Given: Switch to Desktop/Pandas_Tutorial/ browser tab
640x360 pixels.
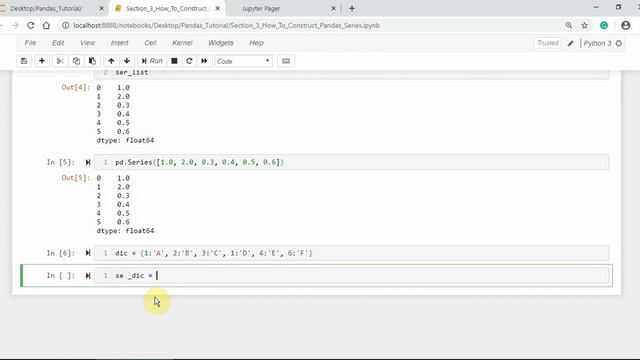Looking at the screenshot, I should click(x=46, y=8).
